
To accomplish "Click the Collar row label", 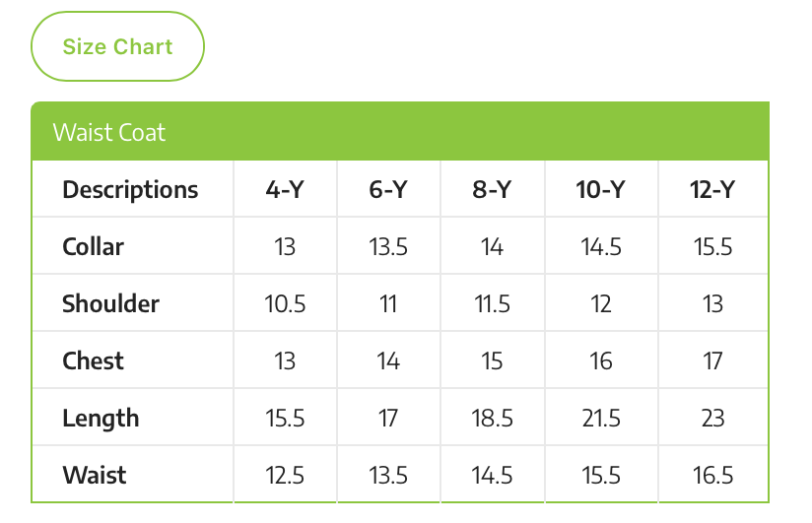I will click(93, 246).
